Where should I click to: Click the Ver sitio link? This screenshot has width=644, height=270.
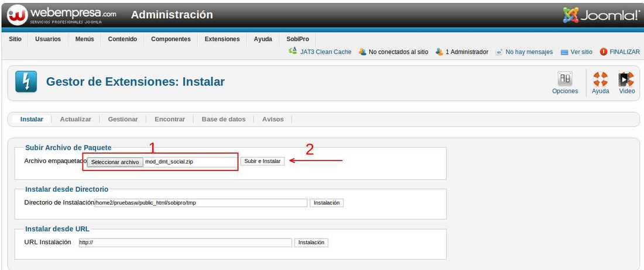tap(581, 52)
